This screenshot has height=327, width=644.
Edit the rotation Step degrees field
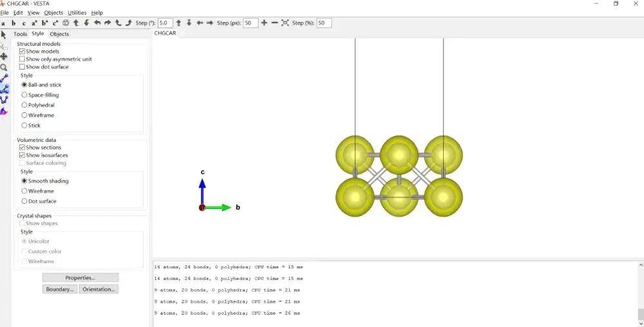pos(165,23)
